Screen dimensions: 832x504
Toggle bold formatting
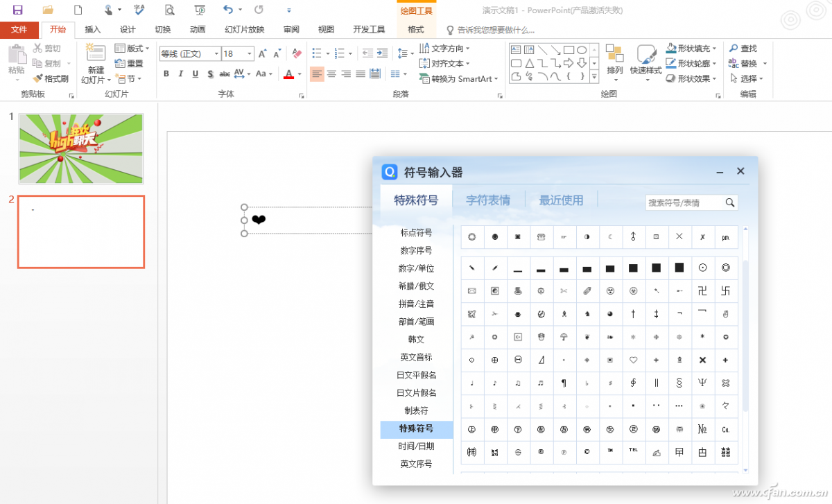166,74
